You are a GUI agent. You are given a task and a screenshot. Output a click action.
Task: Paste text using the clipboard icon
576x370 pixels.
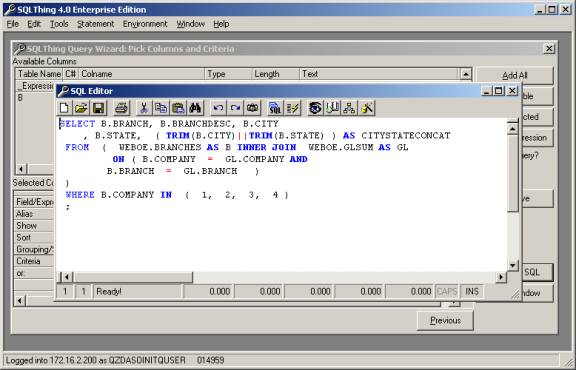click(x=178, y=108)
